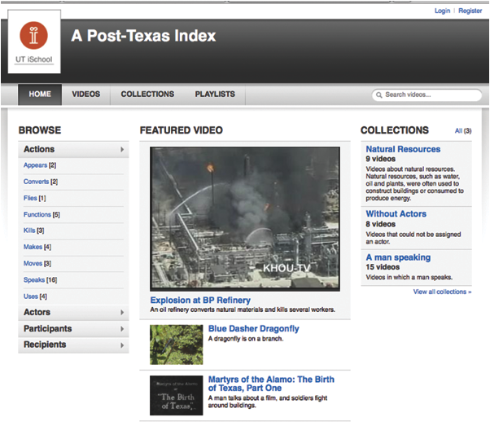Click the 'A dragonfly is on a branch.' description

tap(246, 339)
